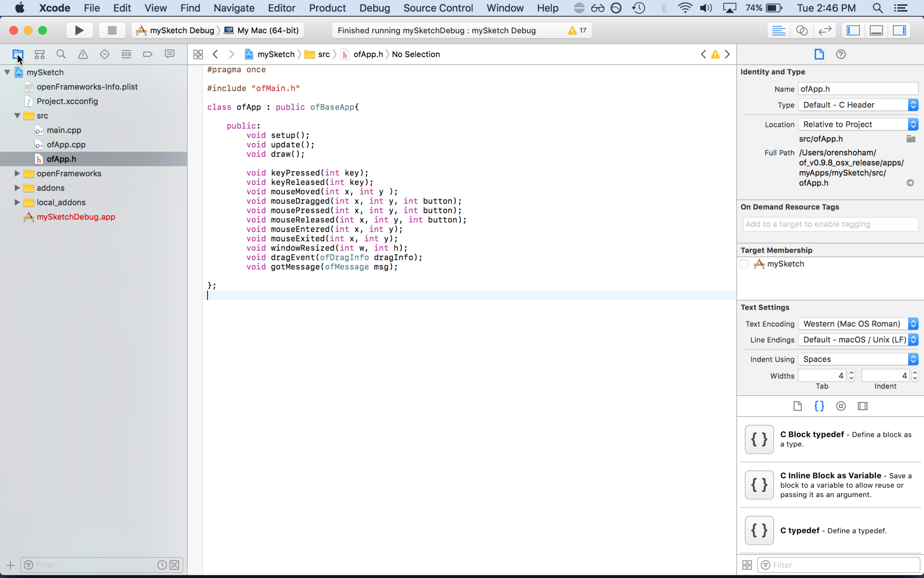Toggle the Debug area visibility
Screen dimensions: 924x578
point(877,30)
